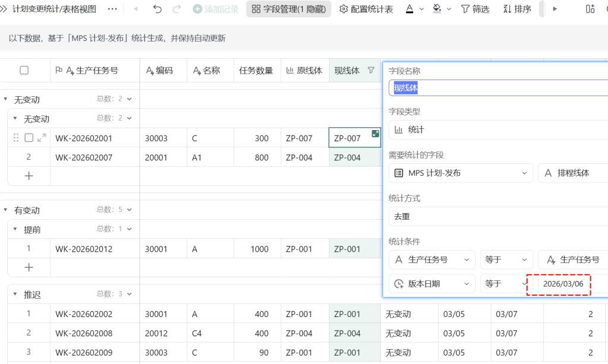This screenshot has width=608, height=364.
Task: Collapse the nested 无变动 subgroup
Action: point(15,119)
